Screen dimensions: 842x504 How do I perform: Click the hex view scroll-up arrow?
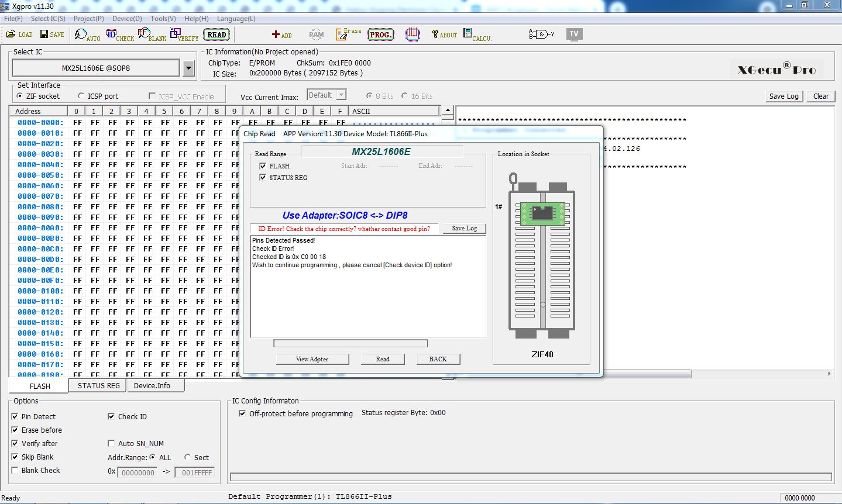coord(448,111)
